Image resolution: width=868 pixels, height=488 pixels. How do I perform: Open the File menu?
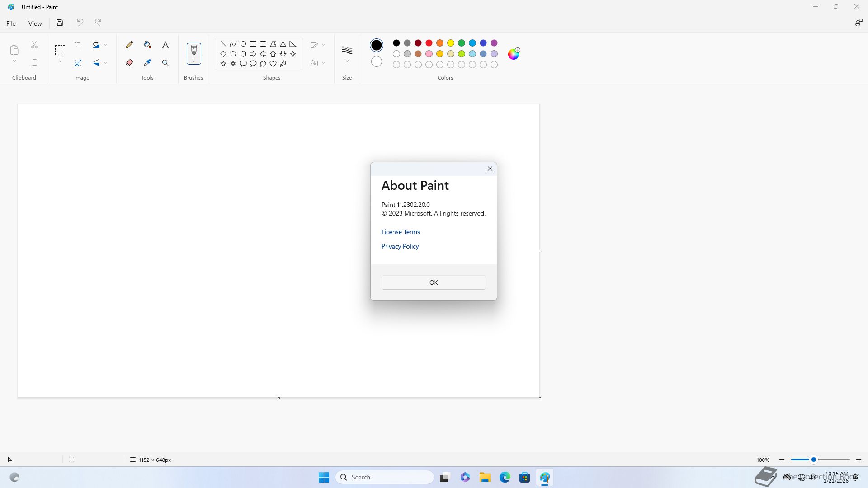pos(11,23)
